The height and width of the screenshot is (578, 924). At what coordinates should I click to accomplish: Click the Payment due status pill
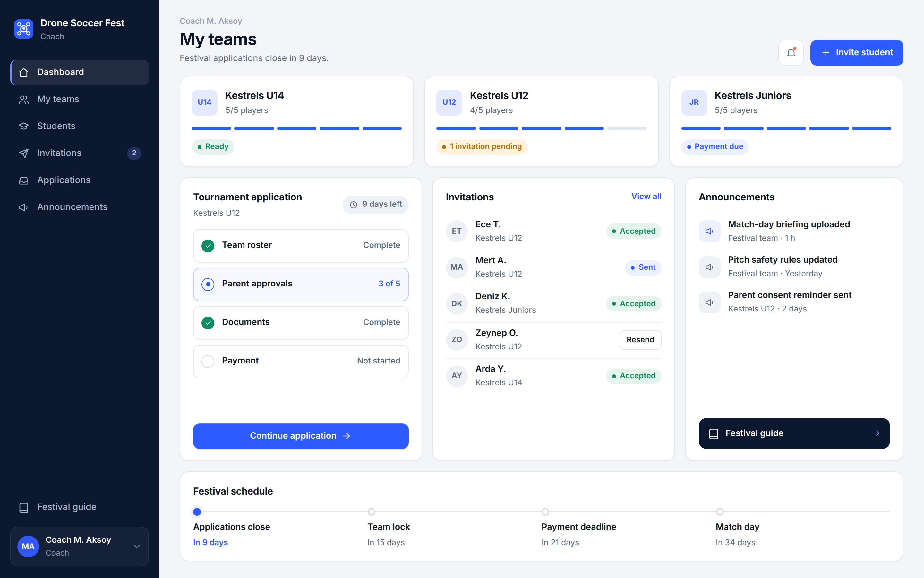coord(715,147)
